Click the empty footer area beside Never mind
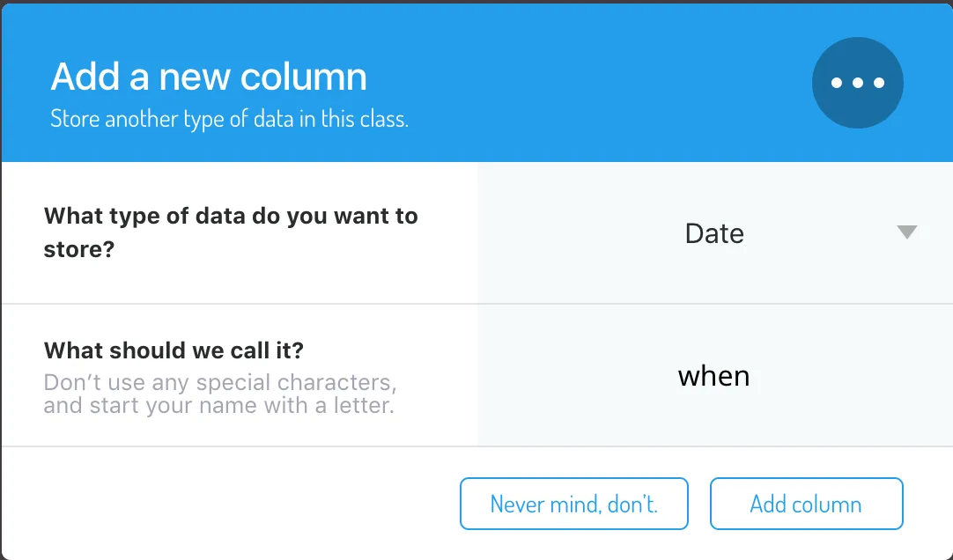 pyautogui.click(x=231, y=504)
